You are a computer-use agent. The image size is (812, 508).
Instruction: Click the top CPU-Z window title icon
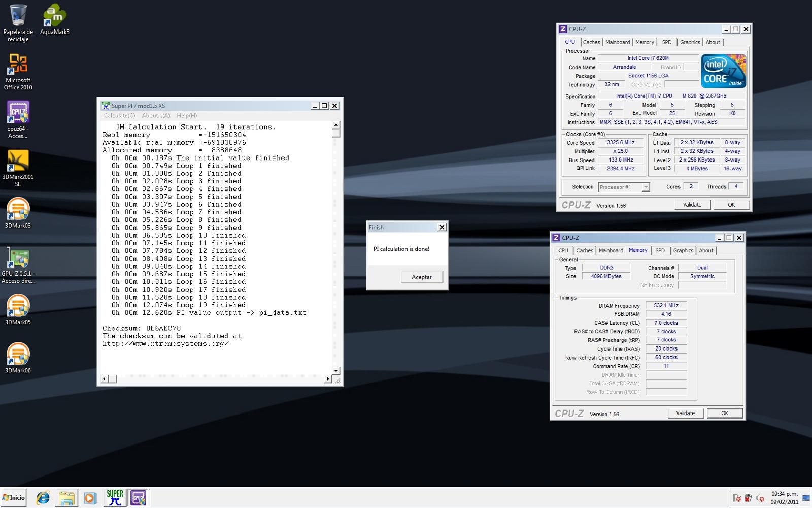click(x=563, y=29)
